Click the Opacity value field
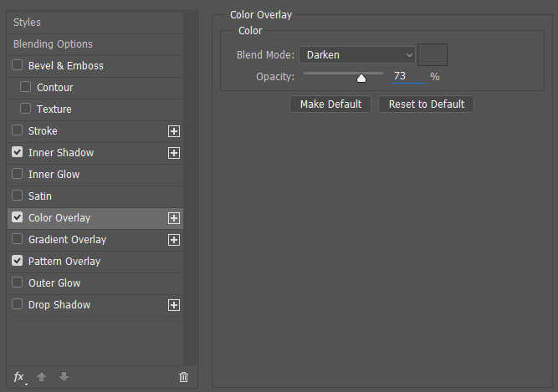Viewport: 558px width, 392px height. 409,76
